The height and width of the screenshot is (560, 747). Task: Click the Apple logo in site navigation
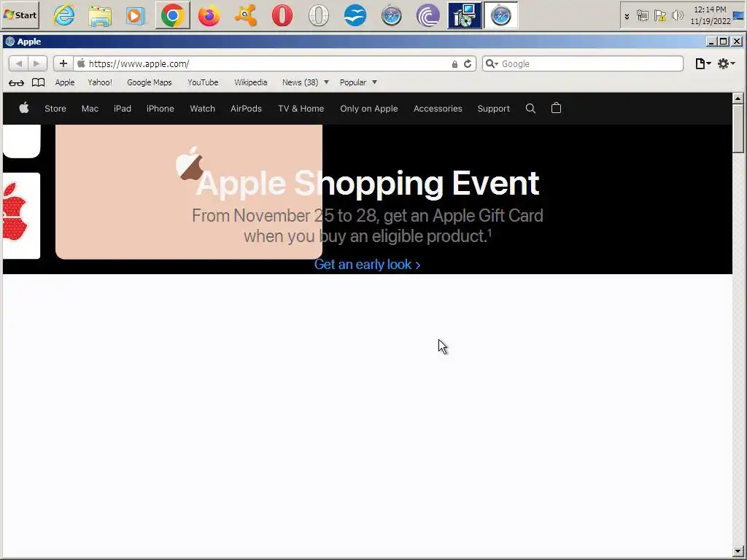tap(24, 108)
